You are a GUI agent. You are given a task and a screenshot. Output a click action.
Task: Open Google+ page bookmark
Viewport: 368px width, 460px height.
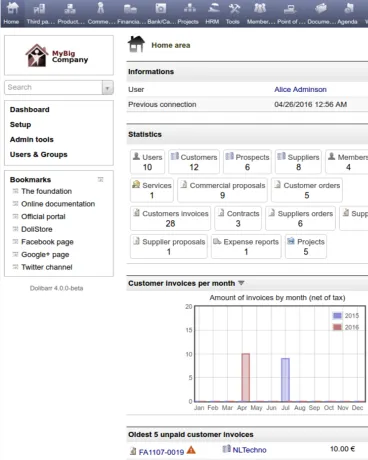point(45,255)
